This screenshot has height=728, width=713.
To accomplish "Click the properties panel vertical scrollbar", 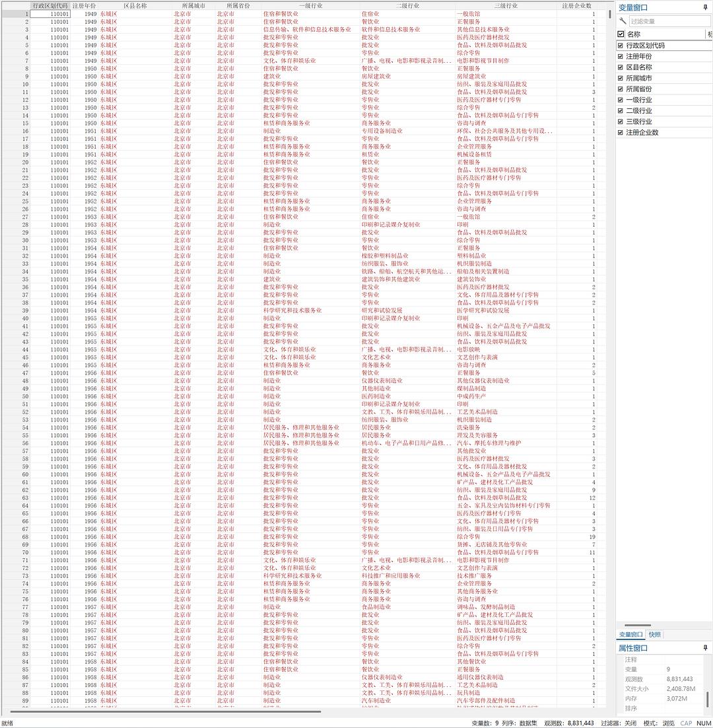I will pyautogui.click(x=708, y=699).
